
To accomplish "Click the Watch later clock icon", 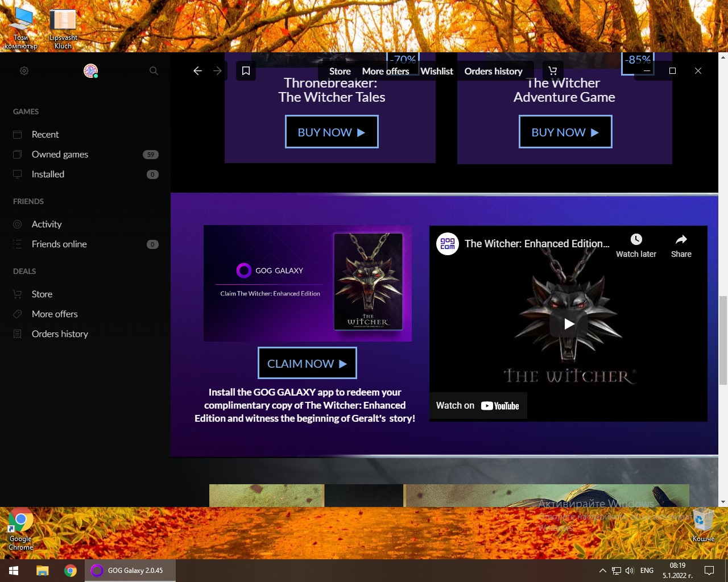I will (x=636, y=239).
